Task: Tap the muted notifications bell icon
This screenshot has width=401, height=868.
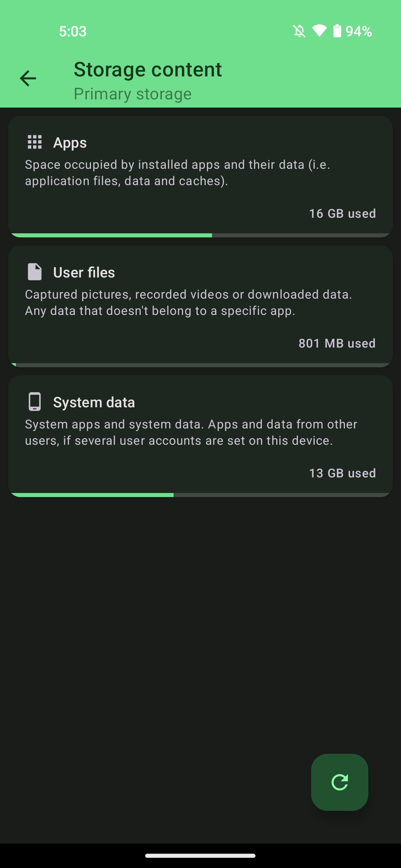Action: 299,31
